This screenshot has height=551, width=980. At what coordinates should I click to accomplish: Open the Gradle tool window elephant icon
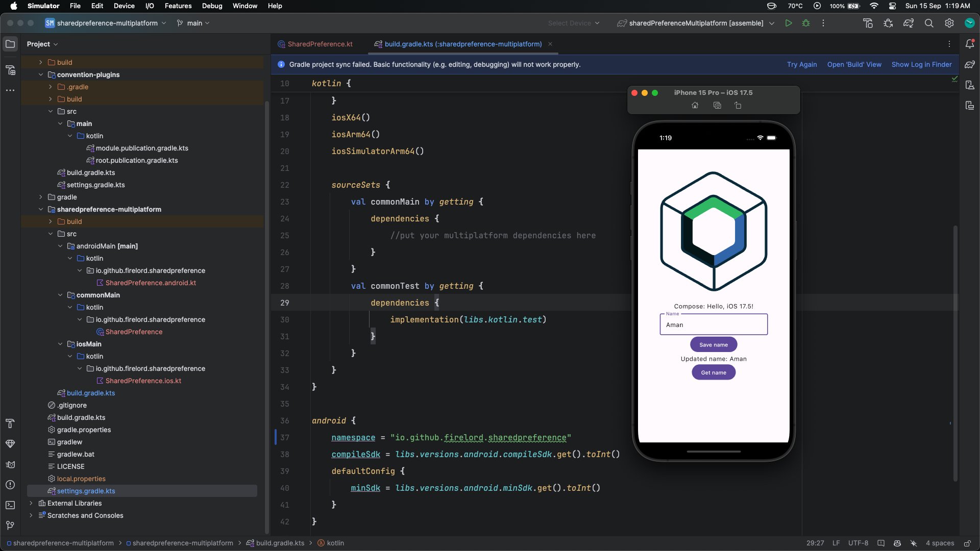point(970,64)
